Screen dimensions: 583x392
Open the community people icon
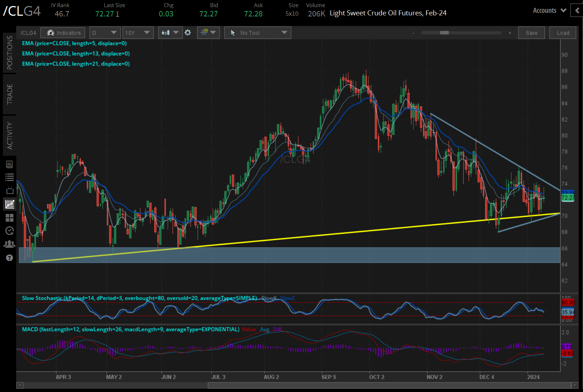(x=9, y=244)
